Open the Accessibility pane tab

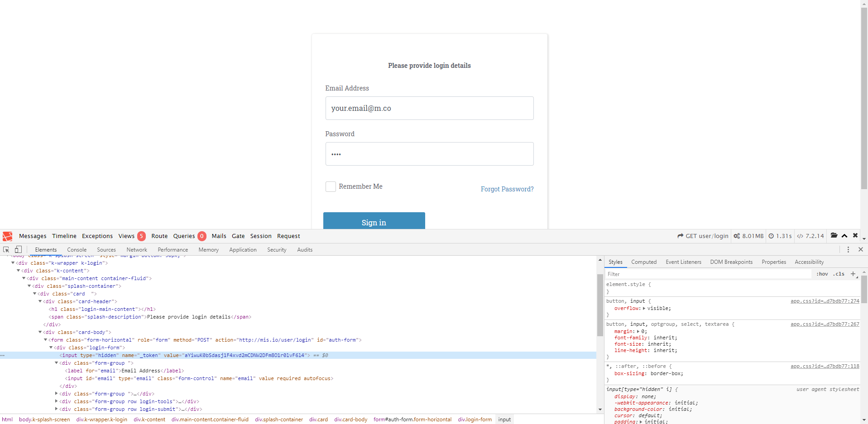[x=809, y=262]
